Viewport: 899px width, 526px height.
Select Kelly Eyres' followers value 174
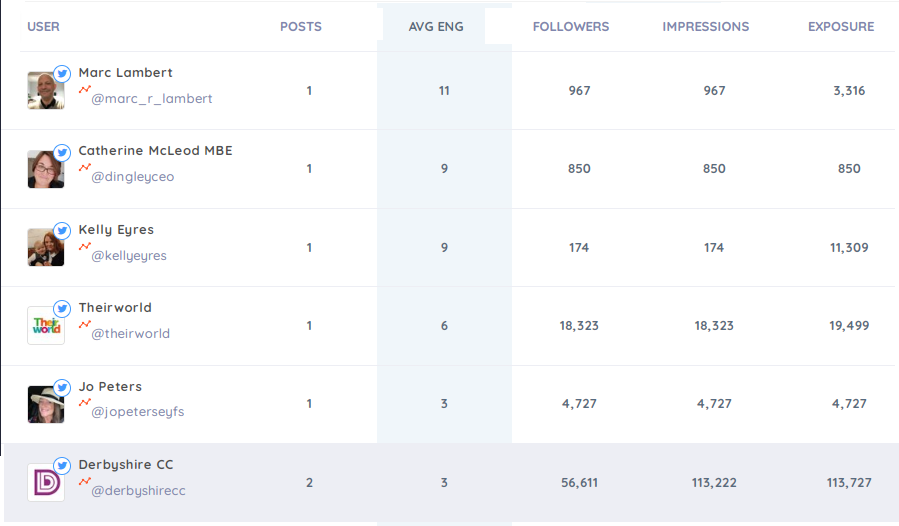click(x=579, y=248)
